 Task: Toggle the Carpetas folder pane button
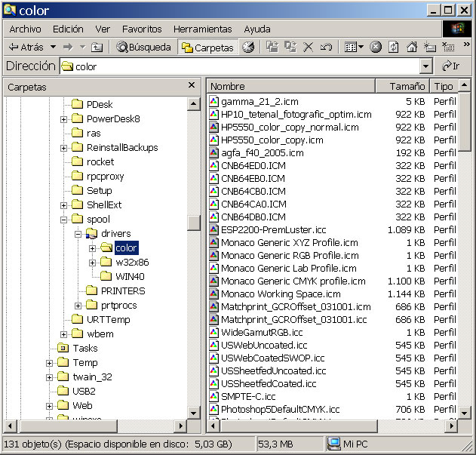pos(207,47)
